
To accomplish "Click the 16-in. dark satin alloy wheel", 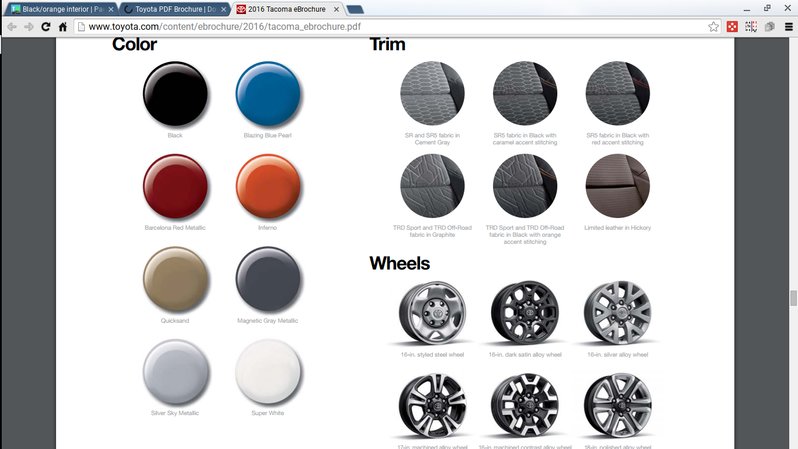I will [x=525, y=313].
